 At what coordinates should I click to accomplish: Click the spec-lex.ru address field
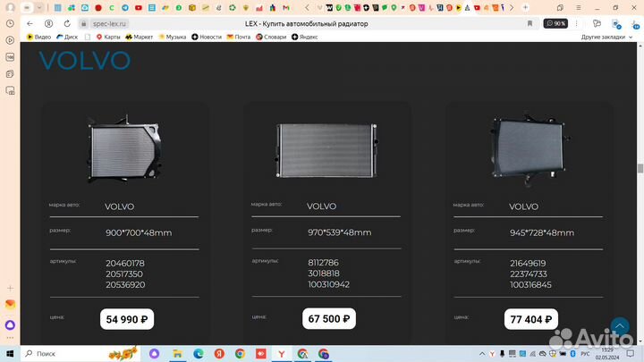(x=109, y=24)
